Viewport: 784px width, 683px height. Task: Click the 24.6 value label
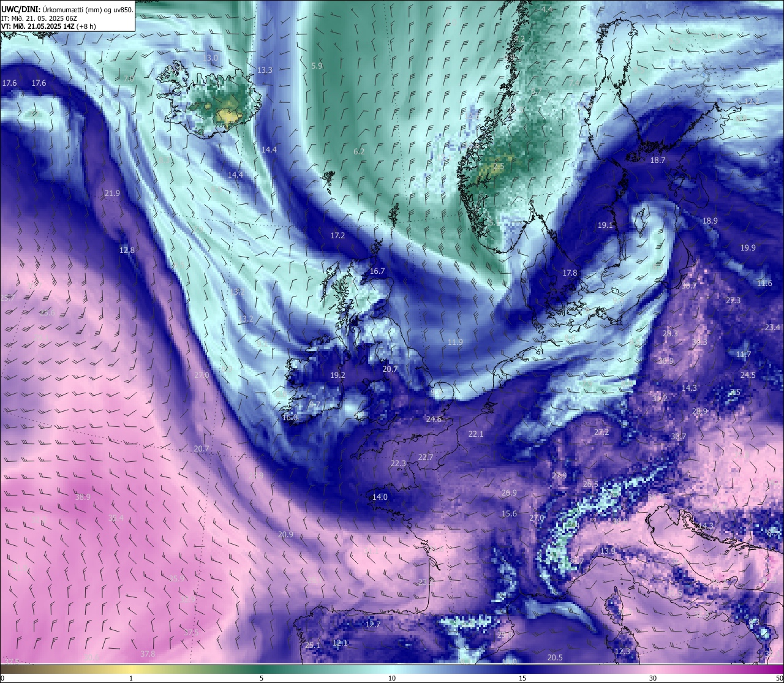(x=434, y=419)
